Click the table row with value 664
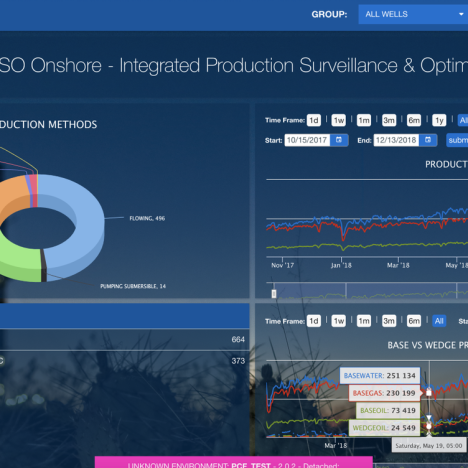 [125, 340]
